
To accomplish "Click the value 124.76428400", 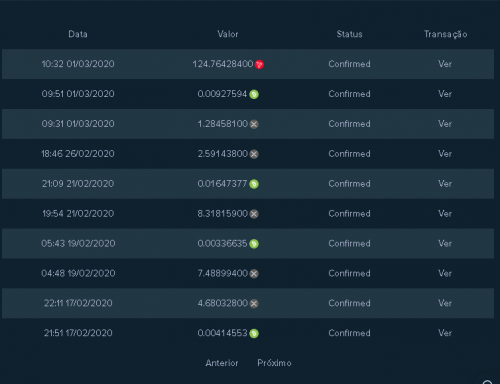I will 223,64.
